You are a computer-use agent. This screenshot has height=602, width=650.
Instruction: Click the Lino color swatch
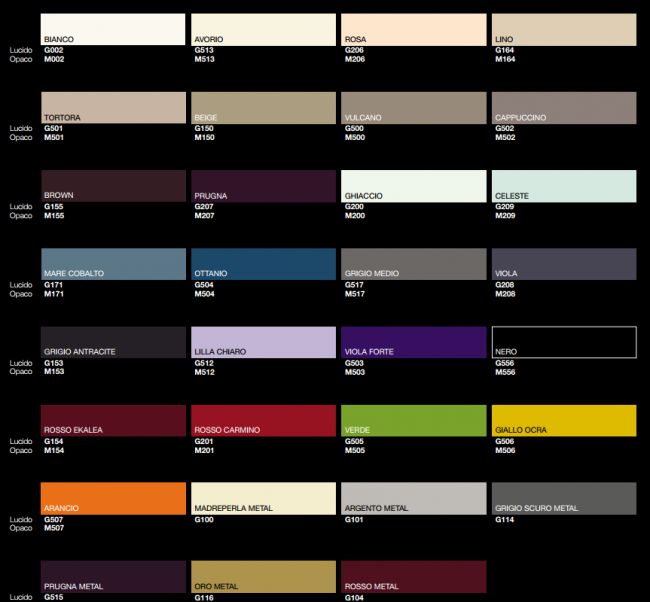pyautogui.click(x=564, y=29)
